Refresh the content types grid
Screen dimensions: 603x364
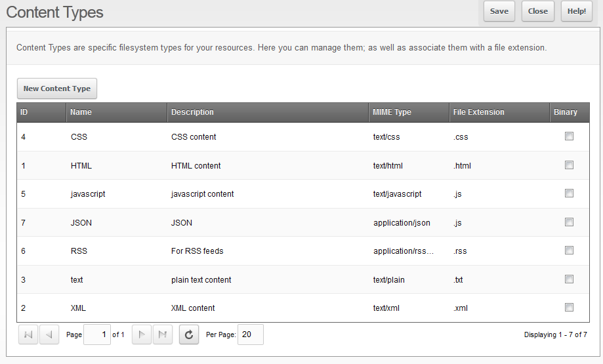click(x=189, y=334)
